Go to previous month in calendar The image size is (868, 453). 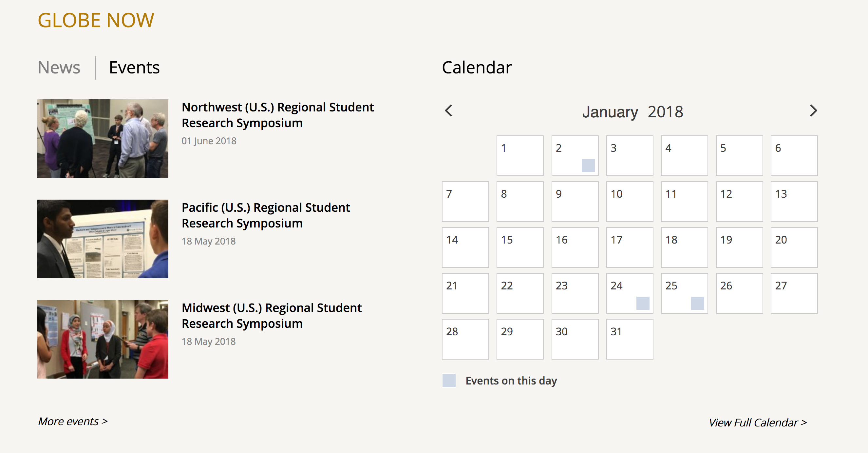point(448,111)
